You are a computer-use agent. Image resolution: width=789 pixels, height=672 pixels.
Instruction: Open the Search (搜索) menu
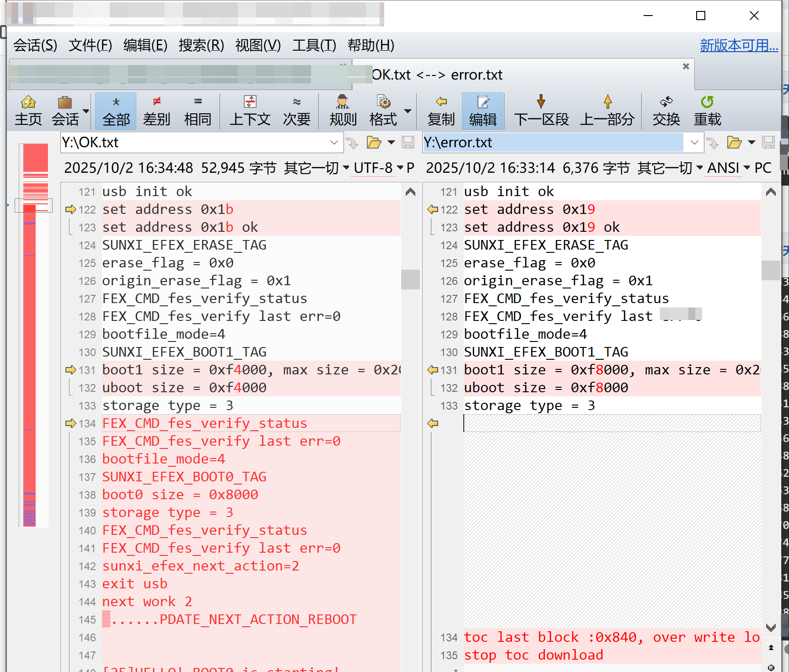tap(201, 45)
